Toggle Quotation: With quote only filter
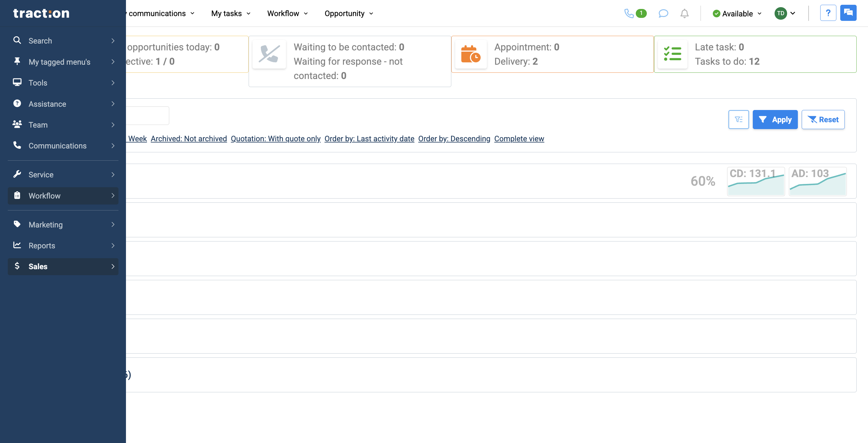 pos(275,139)
